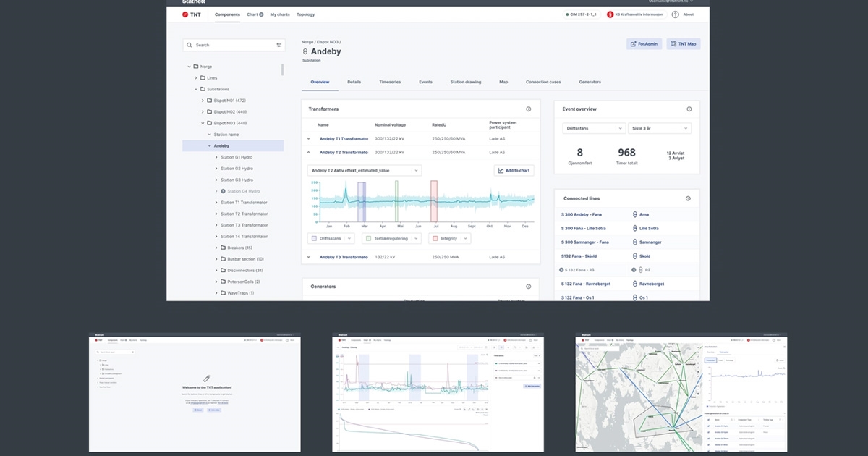Click the FosAdmin button

[644, 44]
